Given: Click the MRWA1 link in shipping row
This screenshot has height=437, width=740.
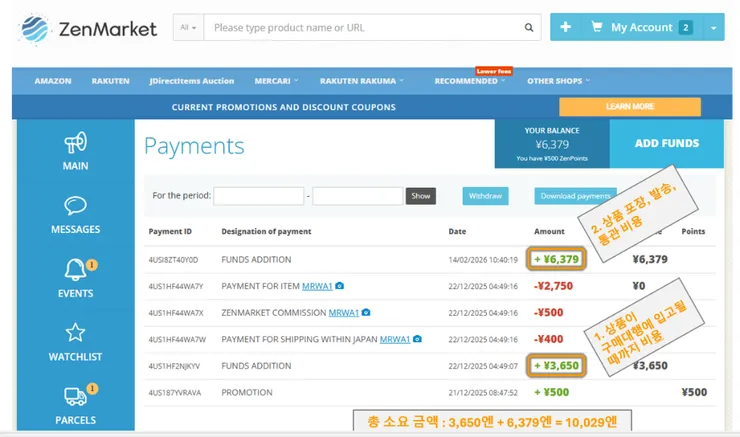Looking at the screenshot, I should pos(395,339).
